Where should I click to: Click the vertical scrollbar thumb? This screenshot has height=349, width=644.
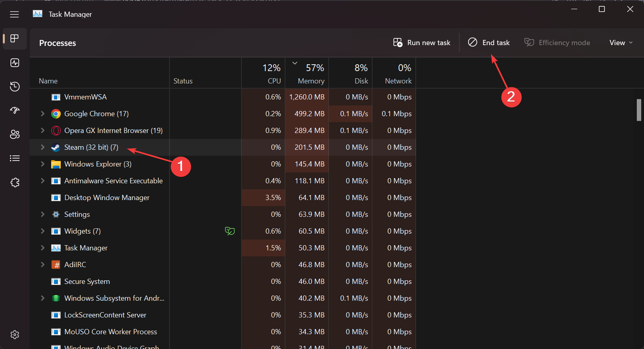coord(639,110)
